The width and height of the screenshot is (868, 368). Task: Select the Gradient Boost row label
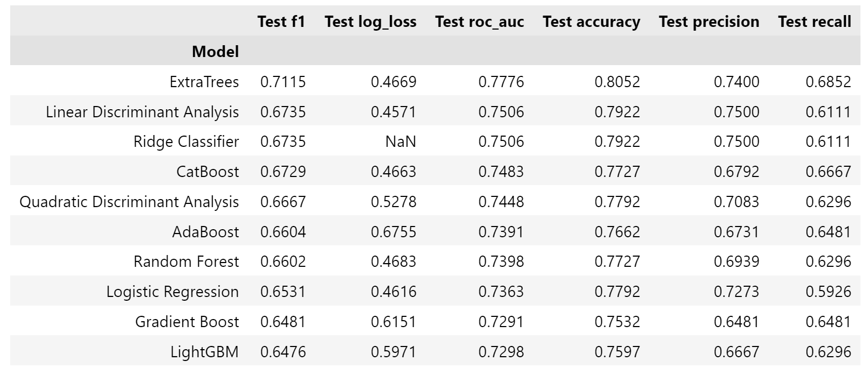[187, 322]
